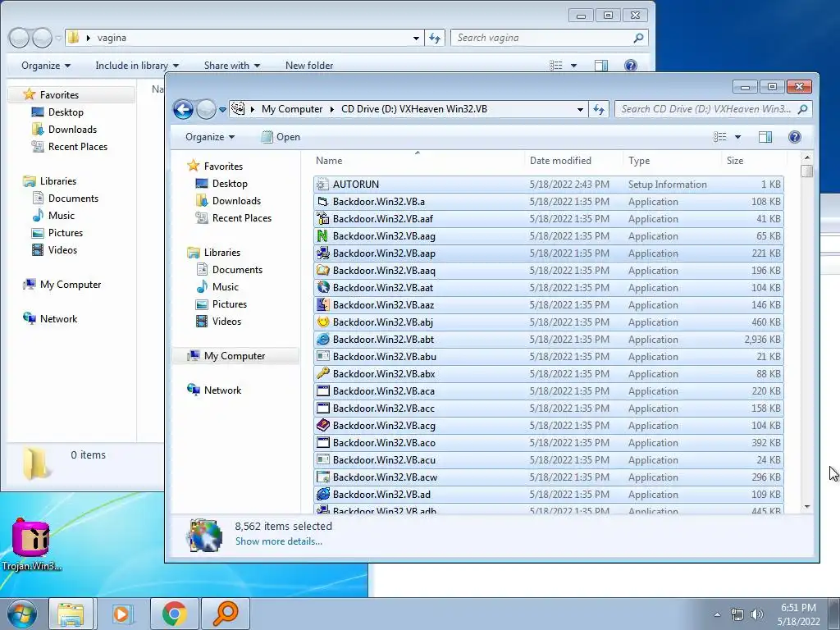Click the key icon of Backdoor.Win32.VB.abx
This screenshot has height=630, width=840.
tap(322, 373)
